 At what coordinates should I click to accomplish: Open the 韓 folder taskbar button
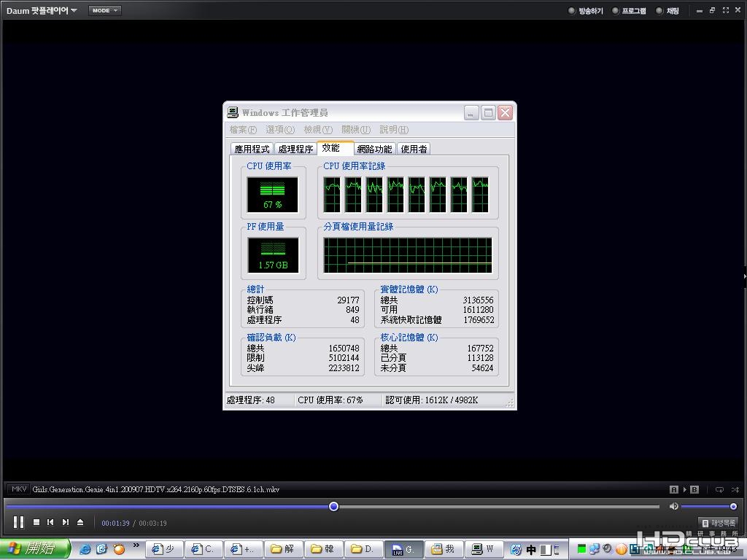(322, 549)
